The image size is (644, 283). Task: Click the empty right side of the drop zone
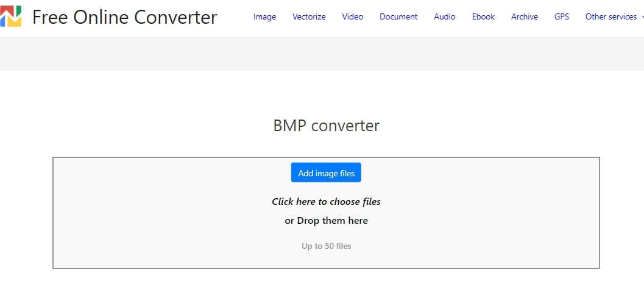coord(506,213)
